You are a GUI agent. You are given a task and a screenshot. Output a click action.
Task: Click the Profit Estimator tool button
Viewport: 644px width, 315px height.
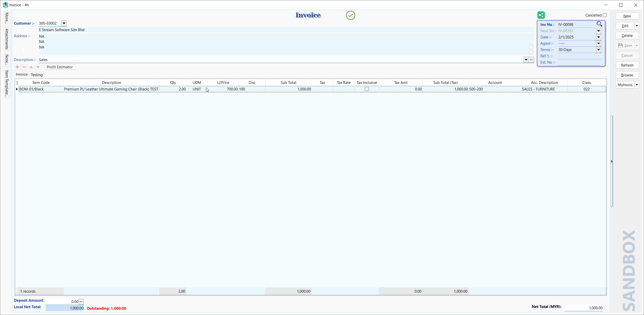(60, 67)
